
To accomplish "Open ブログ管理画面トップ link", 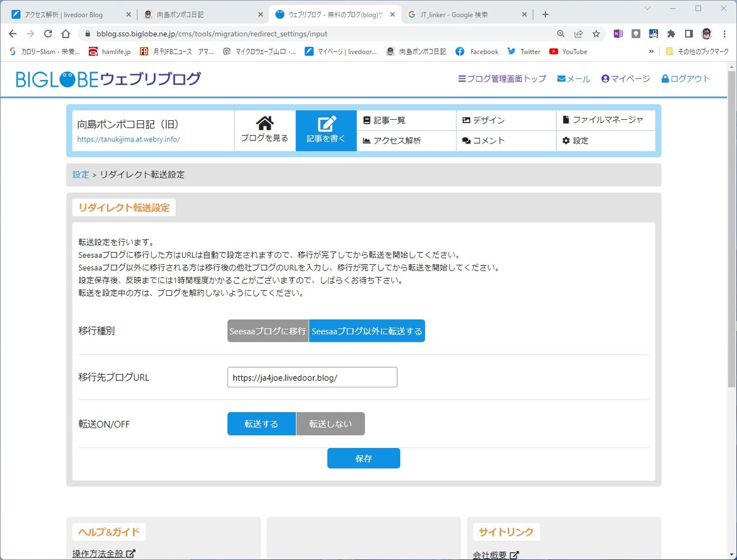I will [x=502, y=79].
